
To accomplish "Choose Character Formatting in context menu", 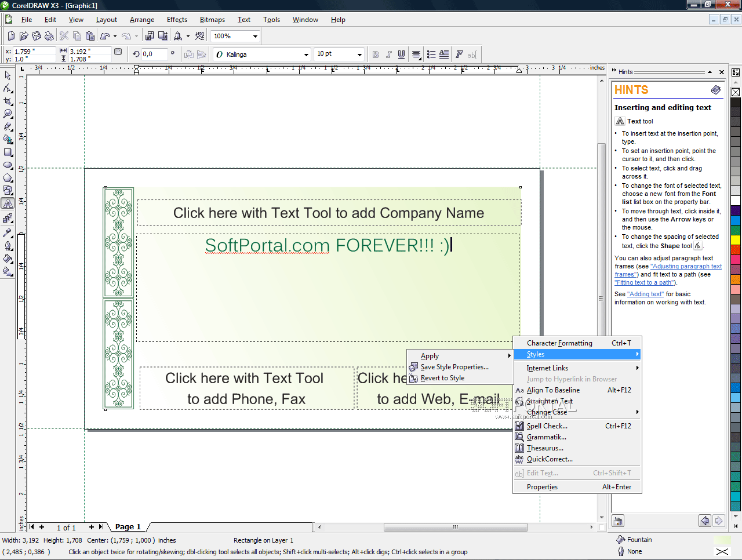I will 577,343.
